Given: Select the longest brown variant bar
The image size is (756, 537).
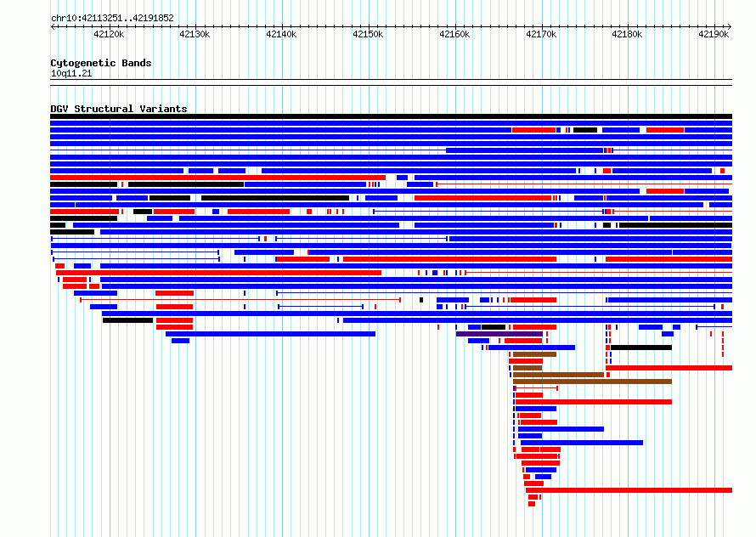Looking at the screenshot, I should pyautogui.click(x=593, y=382).
